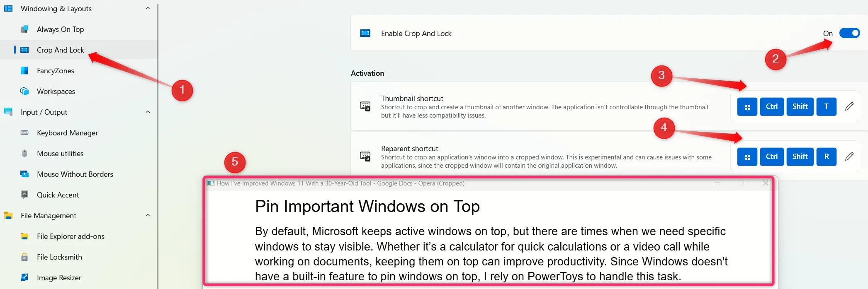
Task: Click the Pin Important Windows on Top heading
Action: tap(367, 206)
